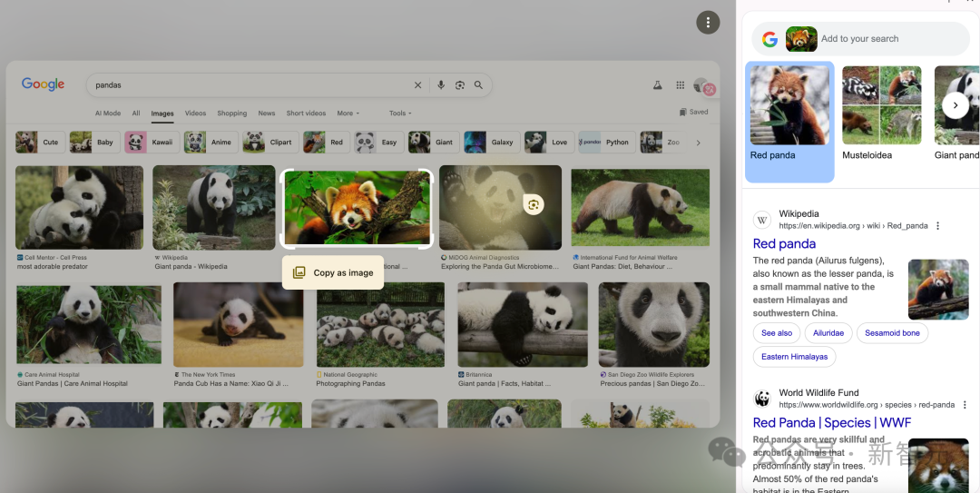Click the Copy as image icon
980x493 pixels.
[299, 272]
